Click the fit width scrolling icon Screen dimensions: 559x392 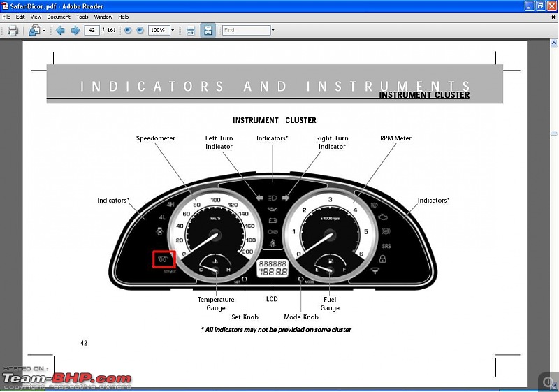(x=191, y=31)
